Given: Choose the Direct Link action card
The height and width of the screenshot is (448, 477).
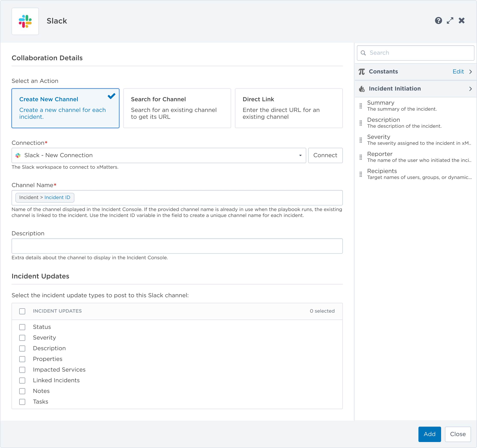Looking at the screenshot, I should tap(289, 108).
